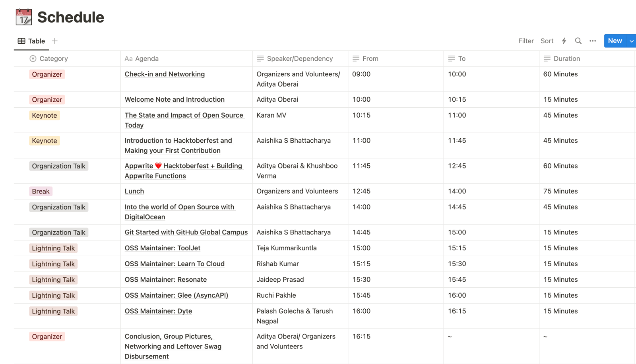Open the Speaker/Dependency column header menu
636x364 pixels.
(300, 59)
